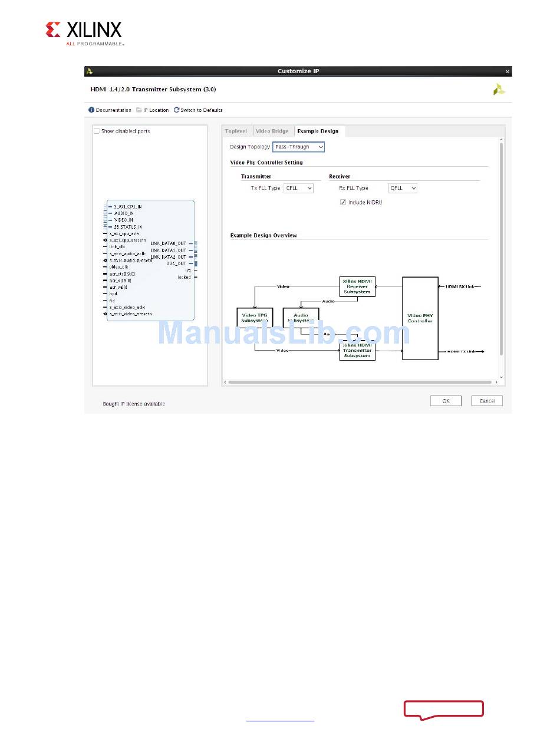
Task: Switch to the Toplevel tab
Action: click(x=236, y=131)
